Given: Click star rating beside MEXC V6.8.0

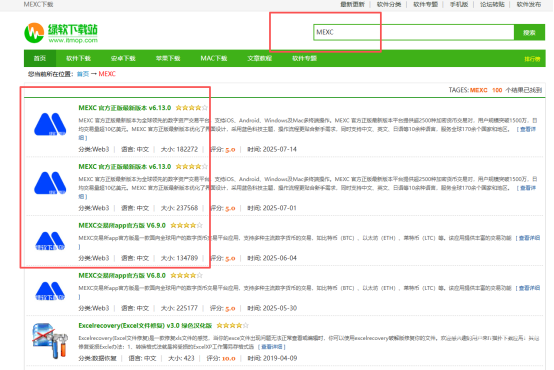Looking at the screenshot, I should (186, 276).
